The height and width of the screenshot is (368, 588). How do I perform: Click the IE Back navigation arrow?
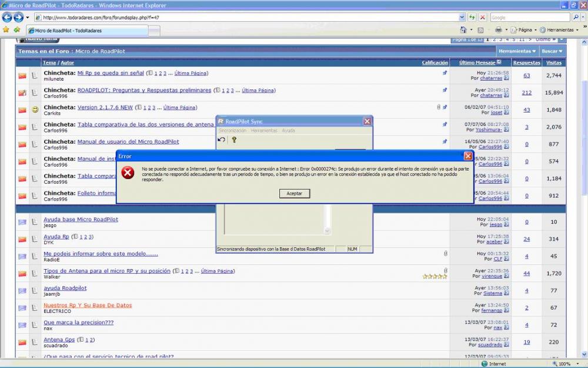coord(8,18)
